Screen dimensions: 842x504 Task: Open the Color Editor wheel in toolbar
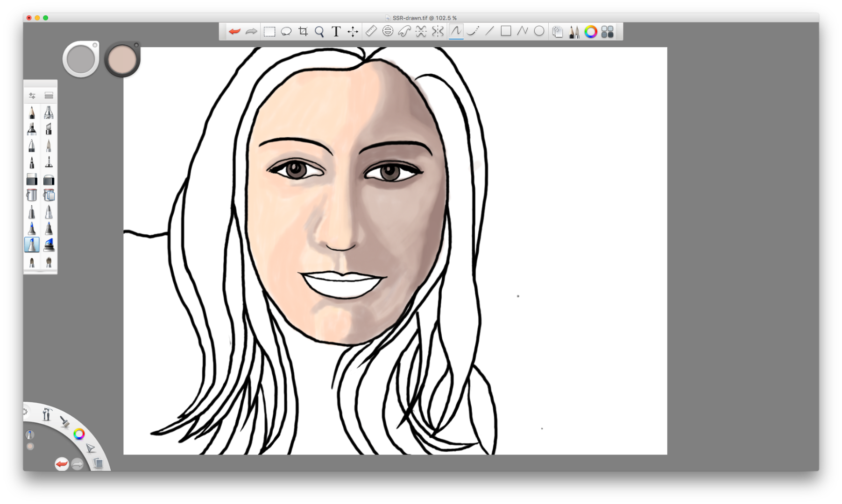click(591, 32)
